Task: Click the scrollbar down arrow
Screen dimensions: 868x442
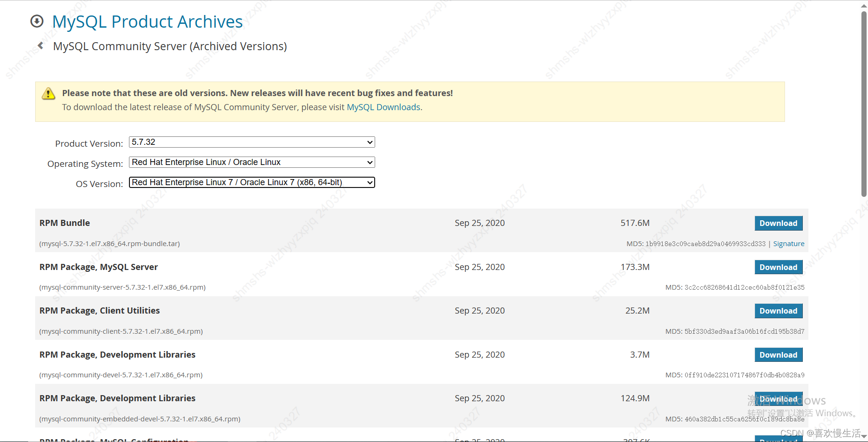Action: coord(864,436)
